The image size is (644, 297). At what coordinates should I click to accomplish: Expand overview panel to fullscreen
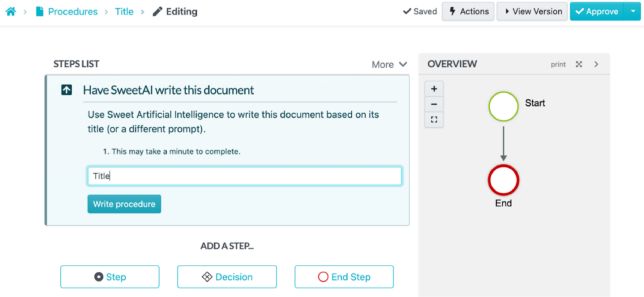tap(579, 64)
